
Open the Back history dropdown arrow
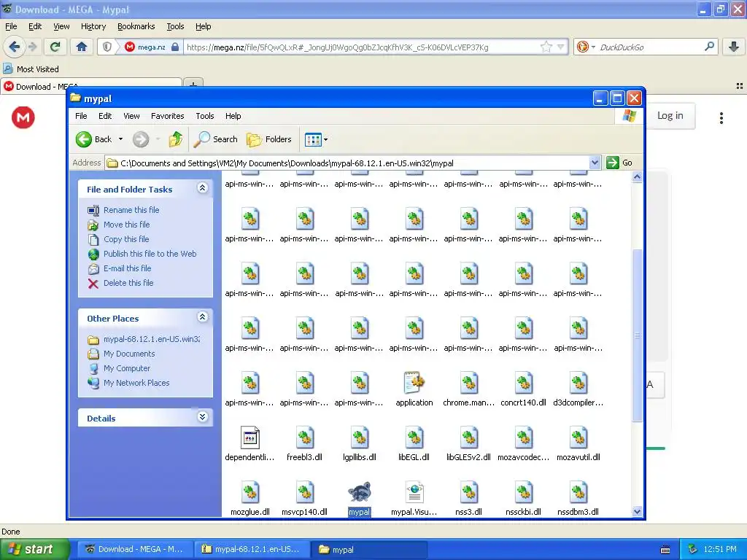pyautogui.click(x=120, y=139)
